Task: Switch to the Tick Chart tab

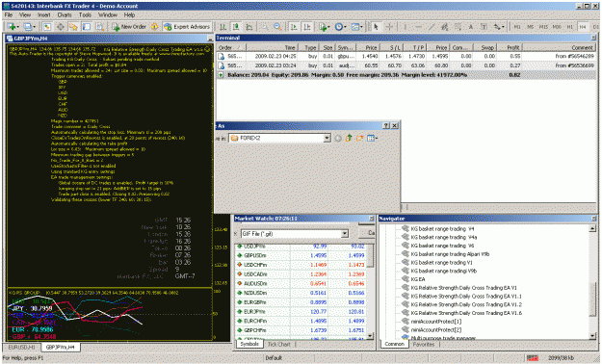Action: [x=278, y=345]
